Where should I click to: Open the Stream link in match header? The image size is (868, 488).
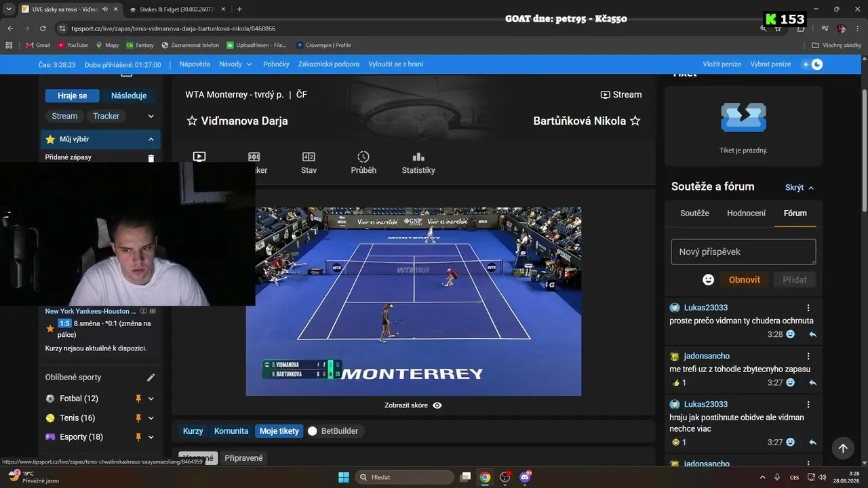point(621,95)
